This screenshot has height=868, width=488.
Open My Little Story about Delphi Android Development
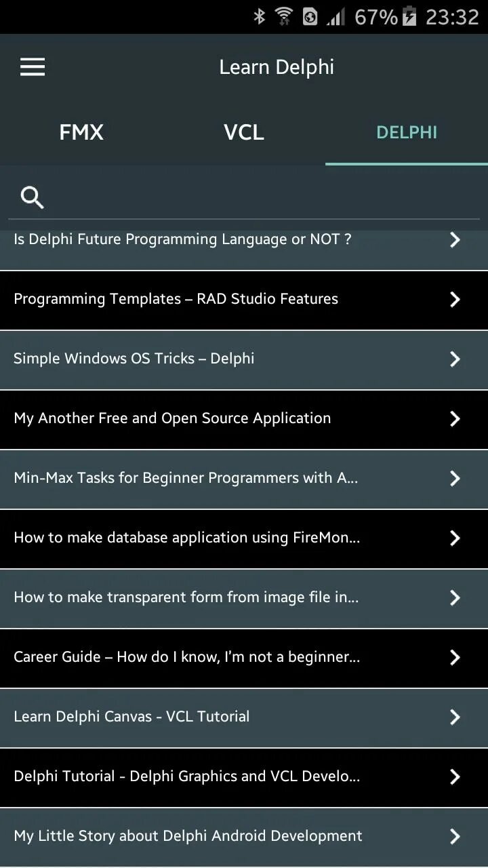pyautogui.click(x=244, y=837)
